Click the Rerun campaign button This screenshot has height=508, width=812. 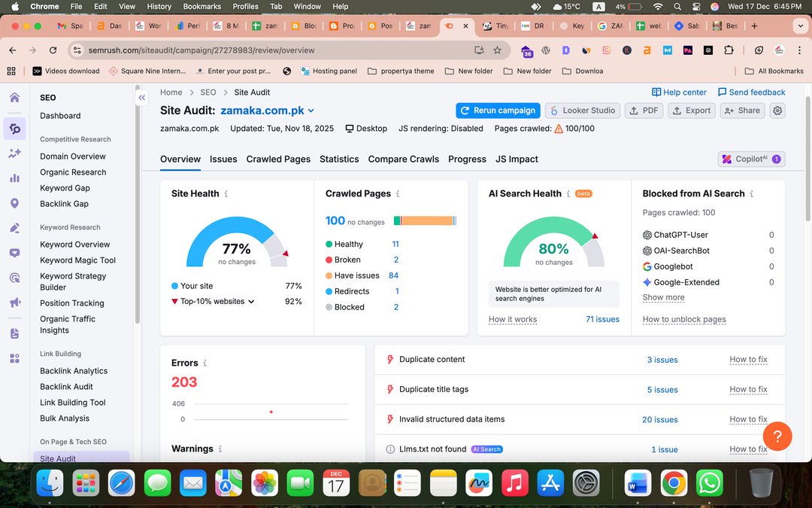pyautogui.click(x=498, y=111)
